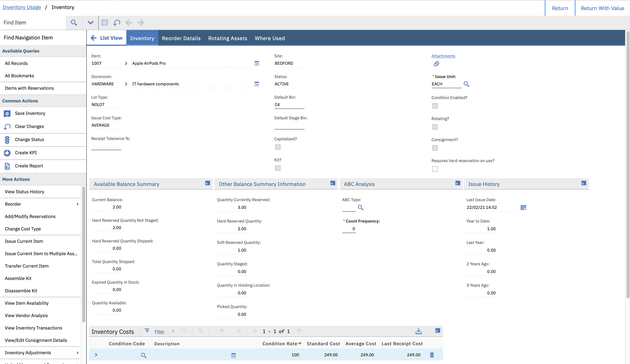Click the Save Inventory icon in Common Actions

coord(7,114)
